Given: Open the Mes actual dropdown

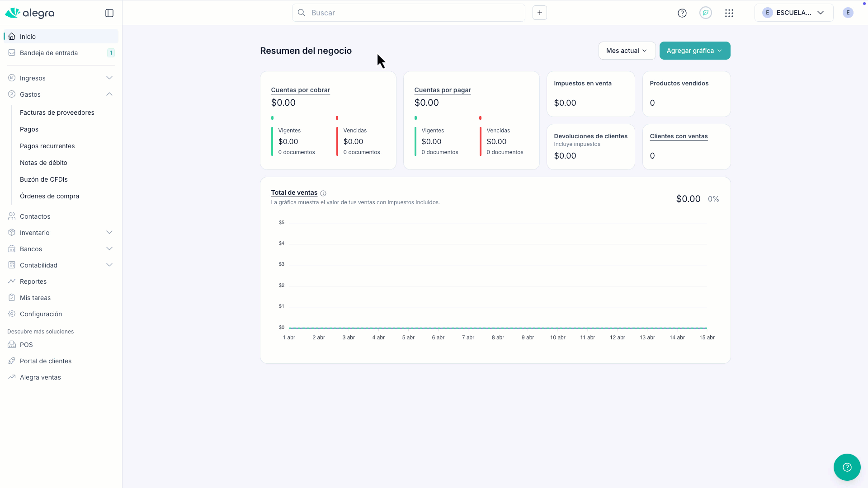Looking at the screenshot, I should point(627,51).
